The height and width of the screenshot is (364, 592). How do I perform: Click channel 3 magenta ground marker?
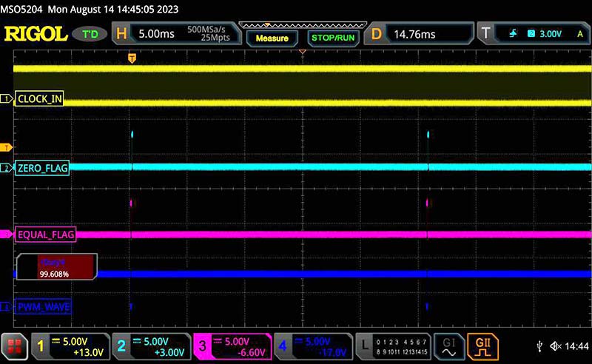pos(6,235)
